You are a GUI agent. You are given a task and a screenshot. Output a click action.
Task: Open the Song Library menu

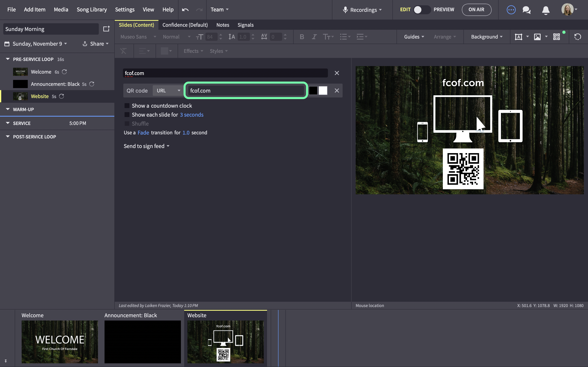click(x=92, y=9)
